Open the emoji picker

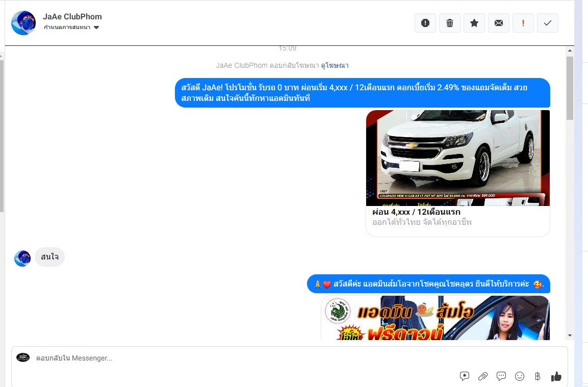click(x=519, y=376)
